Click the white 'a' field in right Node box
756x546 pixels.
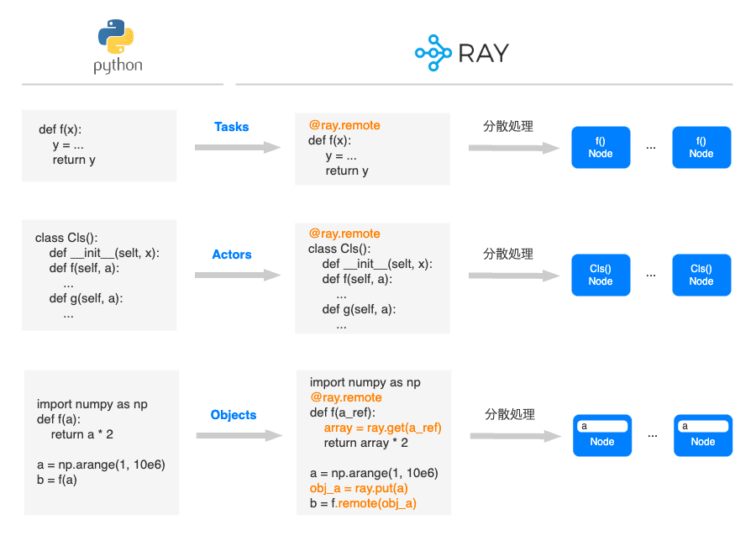[x=703, y=426]
